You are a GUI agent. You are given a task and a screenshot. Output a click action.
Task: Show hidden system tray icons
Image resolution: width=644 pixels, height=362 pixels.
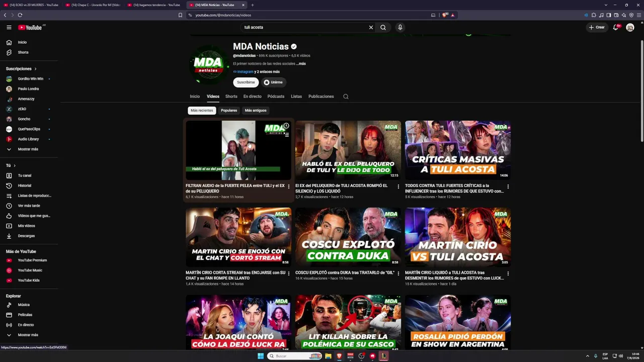pyautogui.click(x=587, y=356)
